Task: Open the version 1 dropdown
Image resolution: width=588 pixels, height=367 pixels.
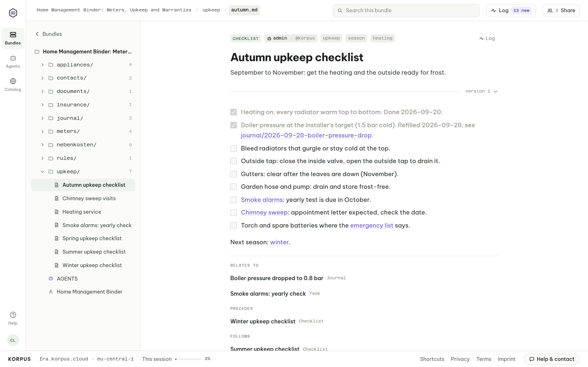Action: (481, 91)
